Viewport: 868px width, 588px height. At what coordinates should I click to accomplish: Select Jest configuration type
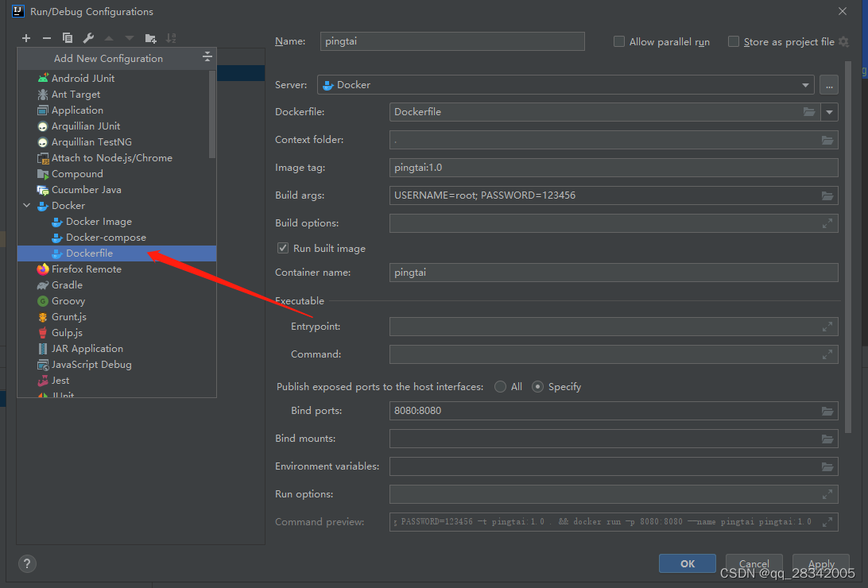116,381
